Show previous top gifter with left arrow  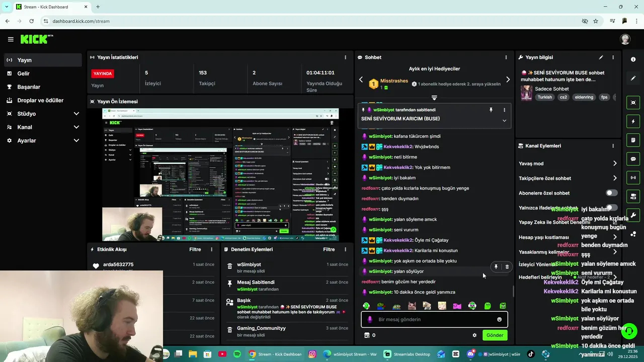(361, 79)
